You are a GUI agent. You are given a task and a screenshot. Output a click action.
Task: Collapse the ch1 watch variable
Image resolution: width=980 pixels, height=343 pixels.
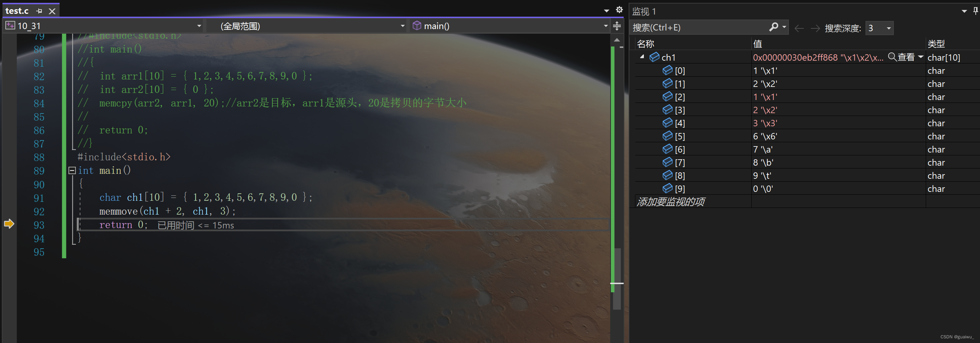pos(641,57)
